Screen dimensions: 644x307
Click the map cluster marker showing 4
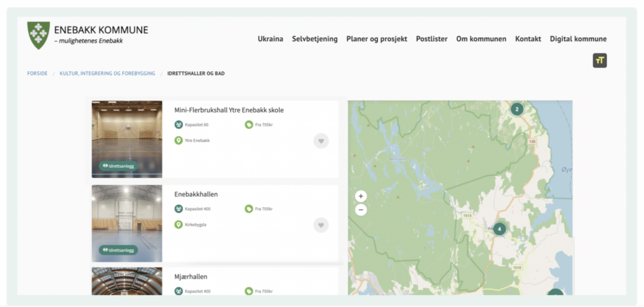click(x=499, y=229)
